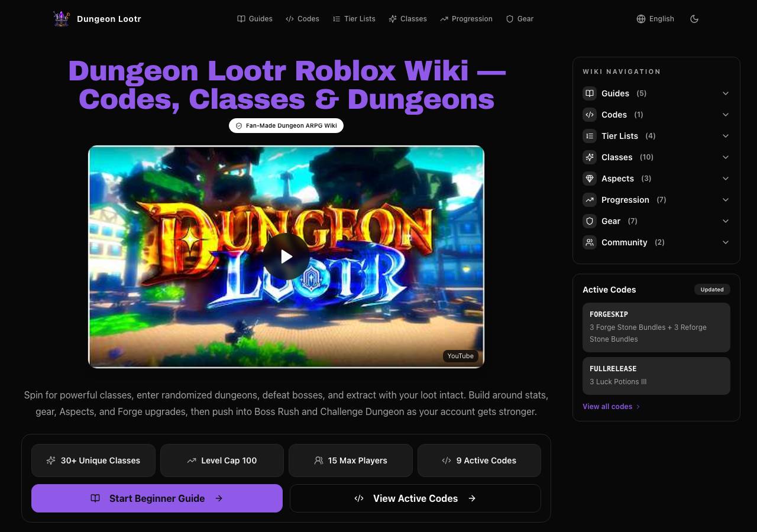The image size is (757, 532).
Task: Click the trend icon beside top-nav Progression
Action: [444, 19]
